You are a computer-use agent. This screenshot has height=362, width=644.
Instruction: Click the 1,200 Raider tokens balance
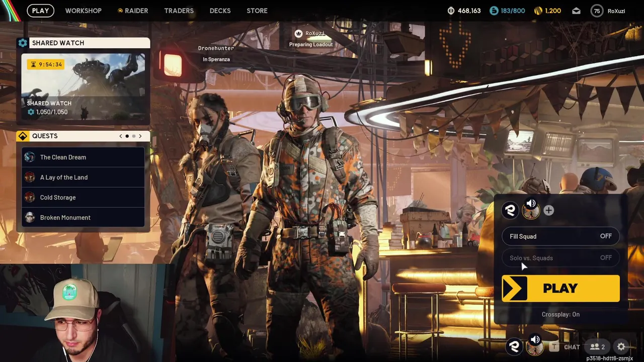553,11
